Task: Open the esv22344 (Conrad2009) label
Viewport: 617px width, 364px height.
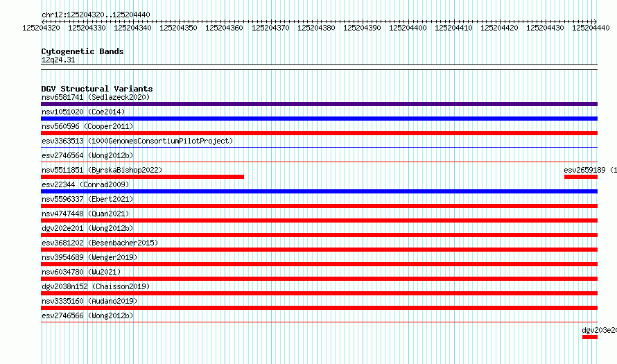Action: click(x=85, y=184)
